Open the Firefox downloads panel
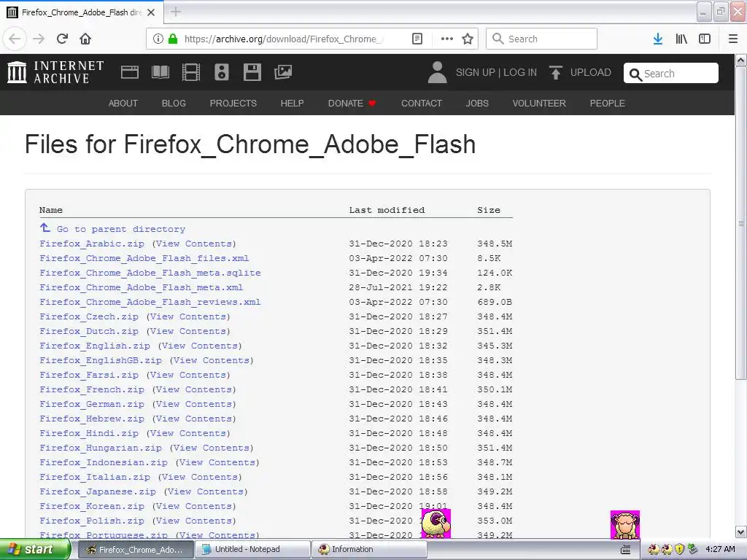This screenshot has height=560, width=747. click(657, 39)
